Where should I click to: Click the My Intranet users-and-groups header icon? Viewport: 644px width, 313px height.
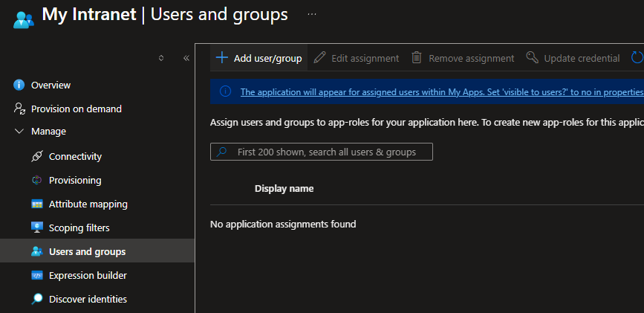pyautogui.click(x=24, y=19)
